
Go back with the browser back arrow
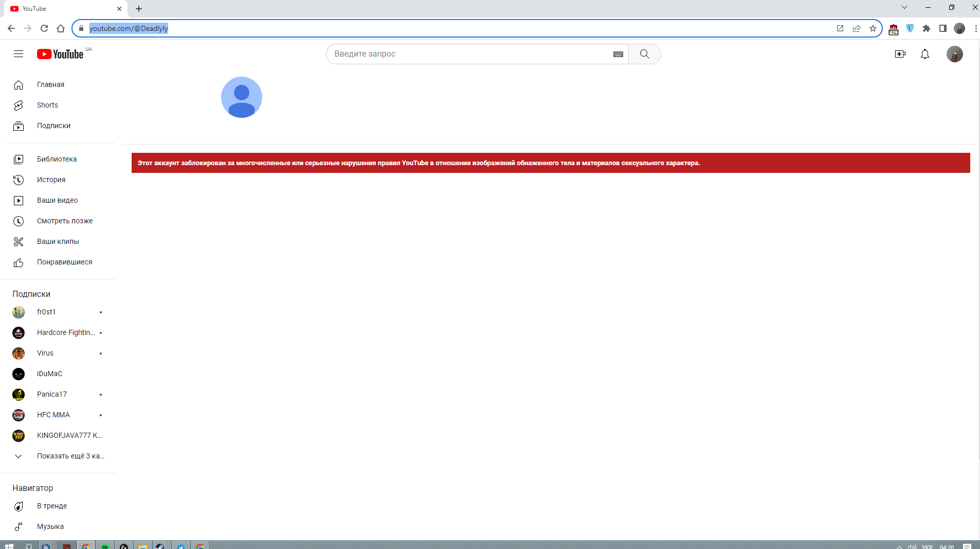point(11,28)
